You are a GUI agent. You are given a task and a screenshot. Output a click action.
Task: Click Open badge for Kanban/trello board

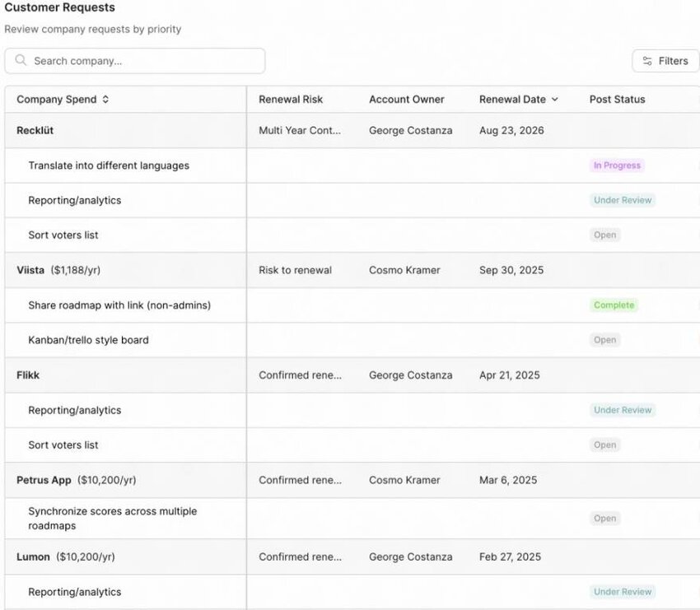605,340
